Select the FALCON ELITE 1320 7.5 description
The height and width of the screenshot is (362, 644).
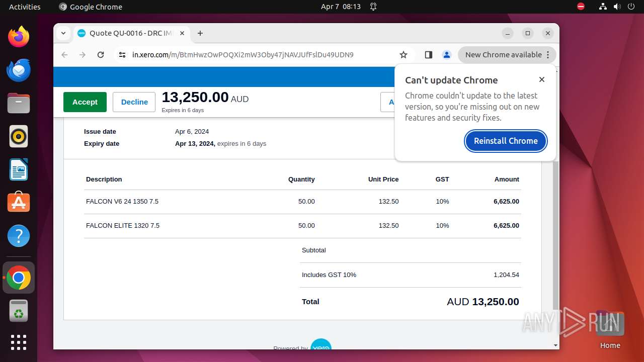tap(123, 226)
